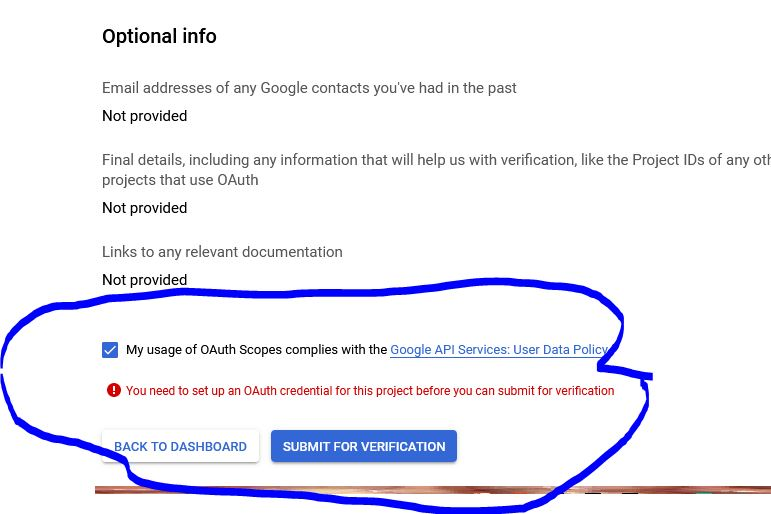Click the My usage of OAuth Scopes label

pyautogui.click(x=256, y=350)
